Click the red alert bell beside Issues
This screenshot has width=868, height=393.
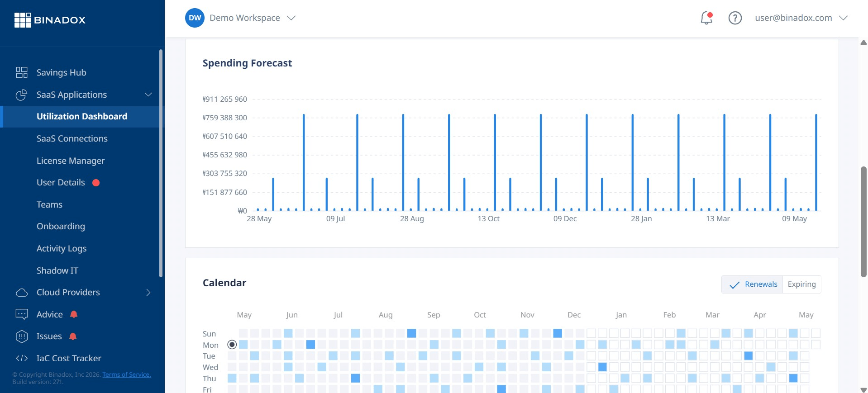pyautogui.click(x=73, y=336)
